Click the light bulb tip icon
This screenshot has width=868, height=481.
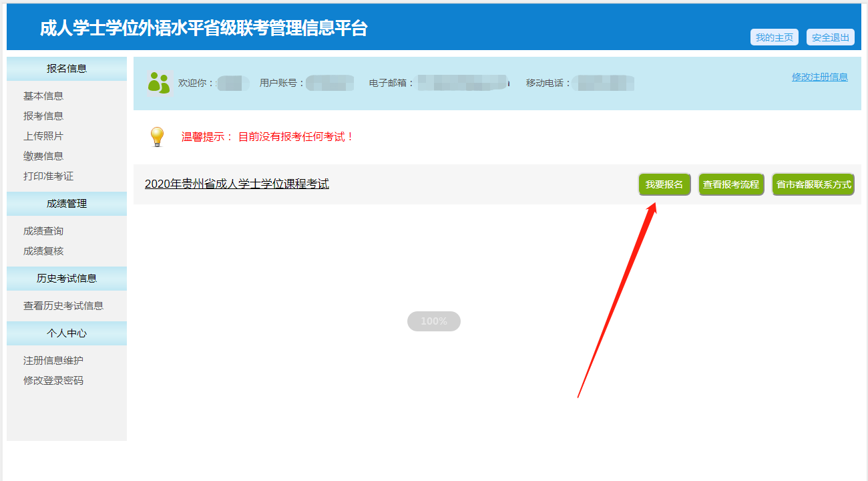[157, 137]
